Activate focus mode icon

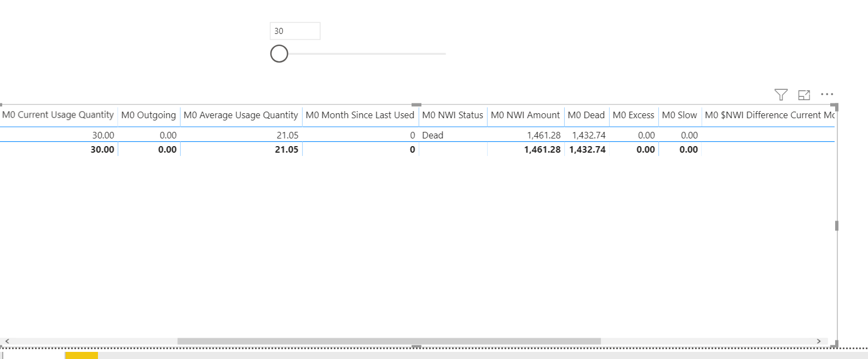pyautogui.click(x=804, y=95)
